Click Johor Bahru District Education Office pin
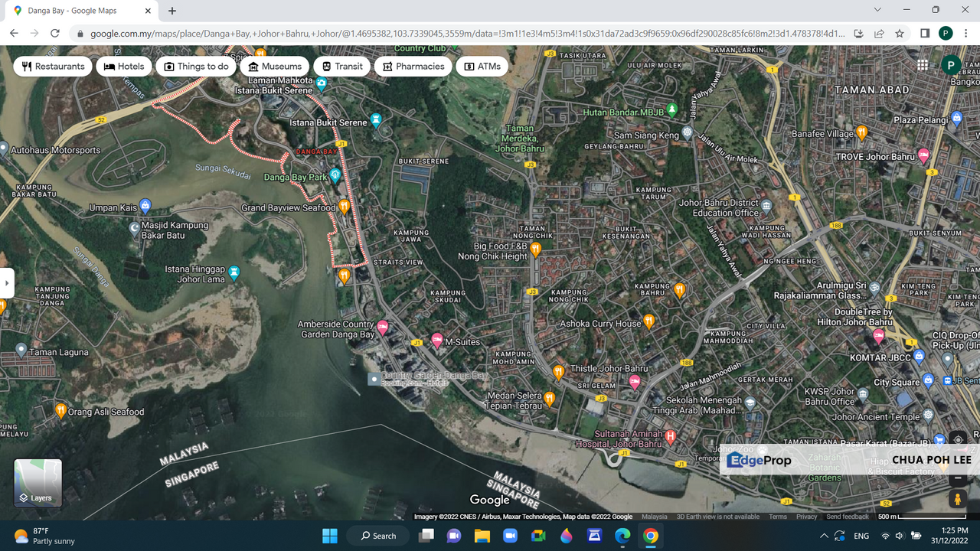The width and height of the screenshot is (980, 551). tap(766, 207)
